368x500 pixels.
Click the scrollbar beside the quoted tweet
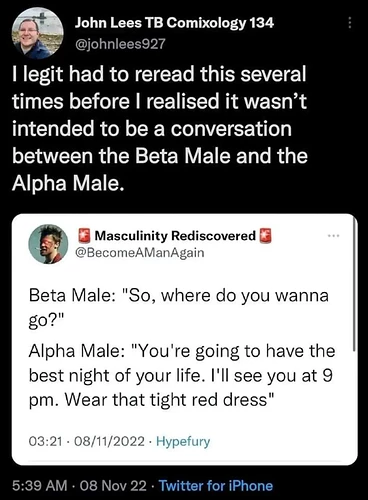[355, 285]
